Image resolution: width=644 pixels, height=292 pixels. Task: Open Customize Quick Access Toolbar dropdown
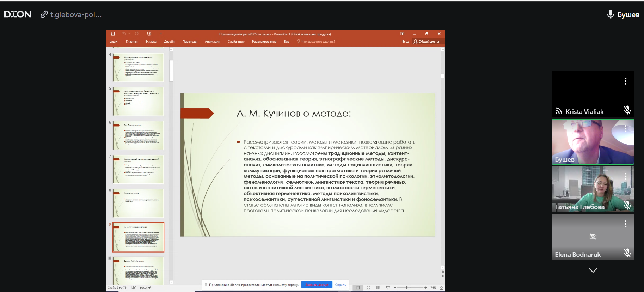161,34
